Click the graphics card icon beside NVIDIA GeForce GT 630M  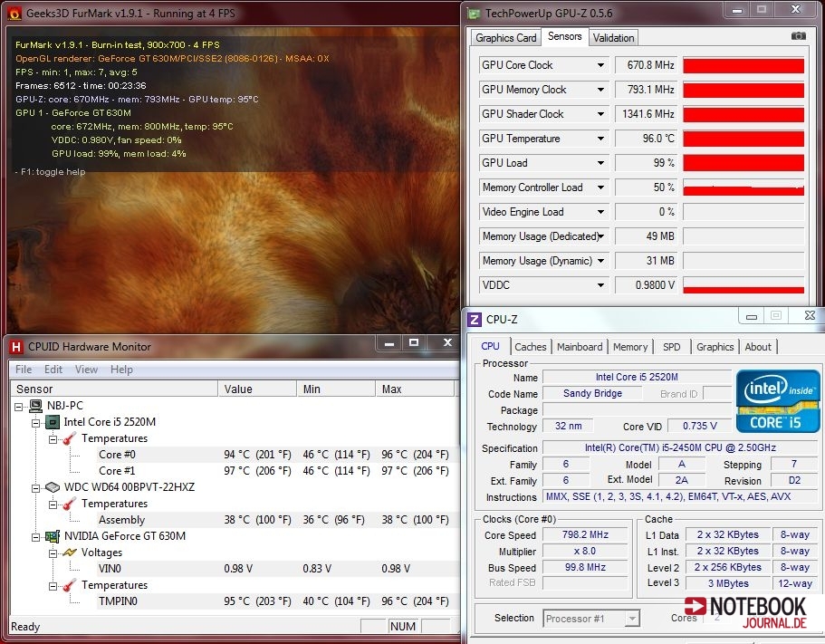[x=53, y=536]
